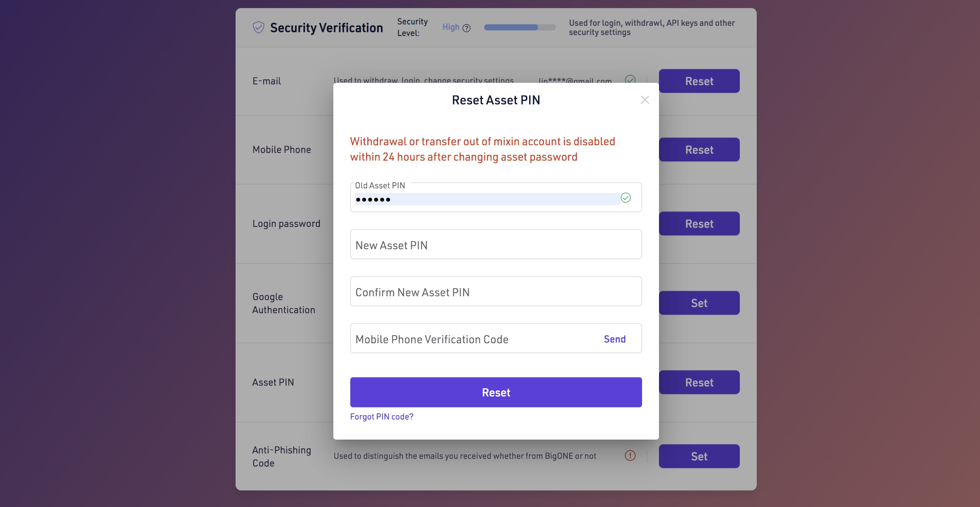Image resolution: width=980 pixels, height=507 pixels.
Task: Click the Security Level progress bar
Action: (x=519, y=27)
